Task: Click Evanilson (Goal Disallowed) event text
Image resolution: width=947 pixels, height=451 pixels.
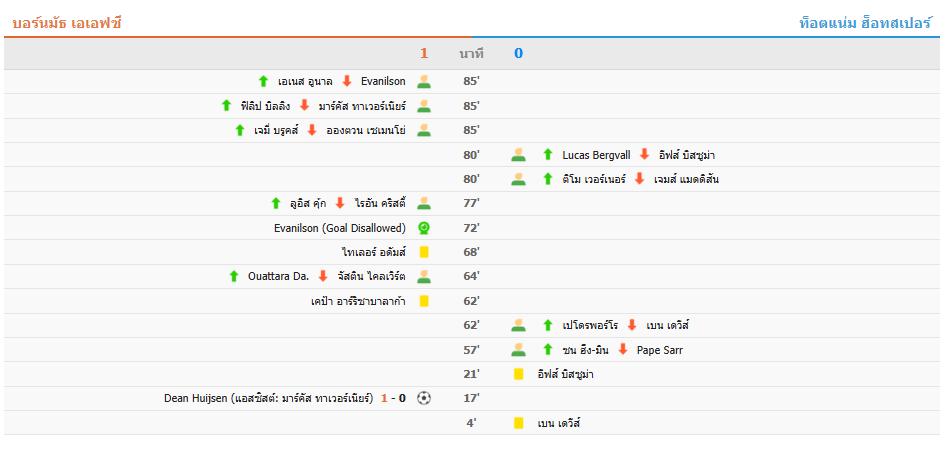Action: click(x=339, y=228)
